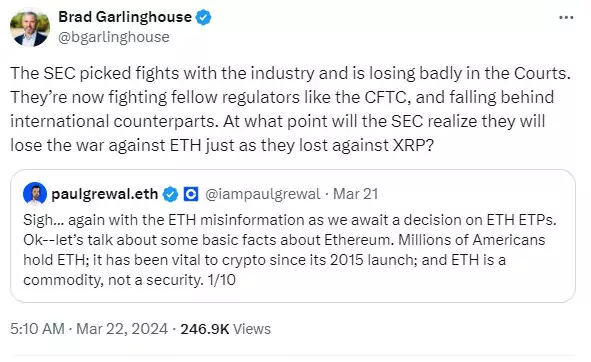Click the verified badge beside paulgrewal.eth

[170, 194]
